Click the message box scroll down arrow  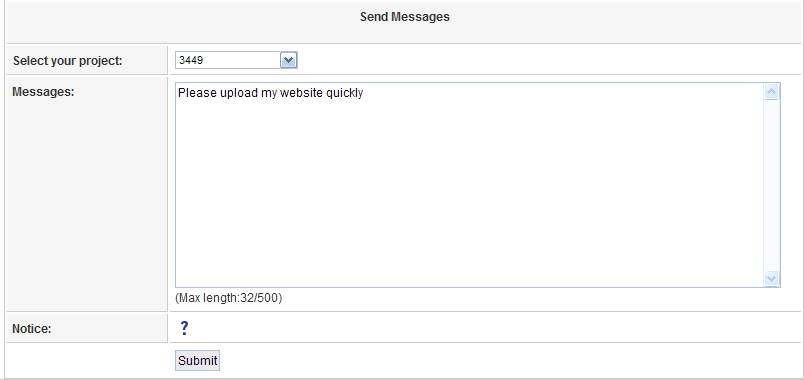(772, 278)
